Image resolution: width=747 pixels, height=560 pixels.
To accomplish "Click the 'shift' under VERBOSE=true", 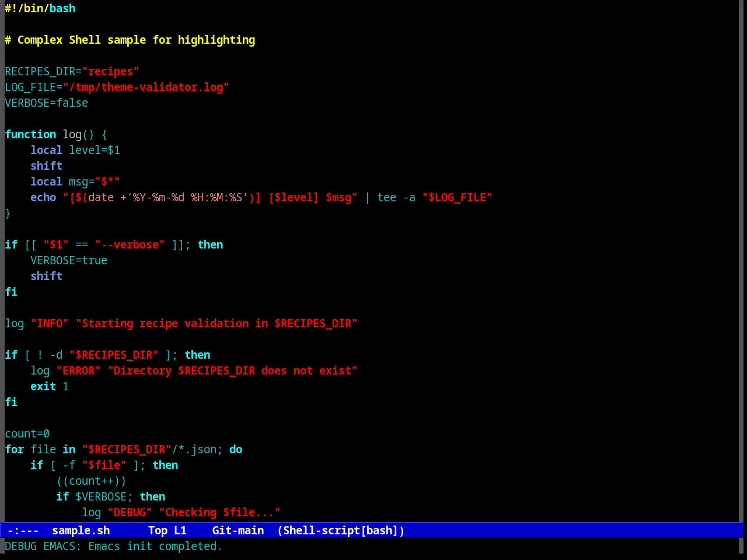I will click(x=47, y=276).
